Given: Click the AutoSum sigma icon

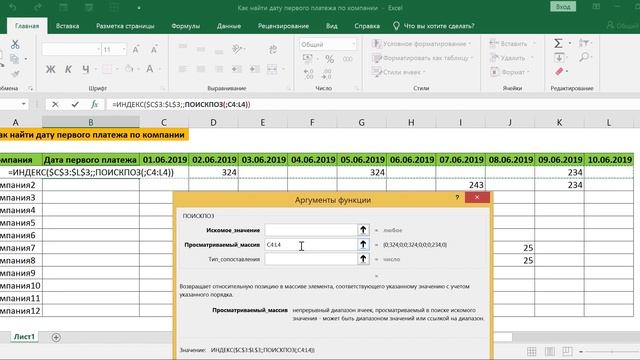Looking at the screenshot, I should [x=558, y=43].
